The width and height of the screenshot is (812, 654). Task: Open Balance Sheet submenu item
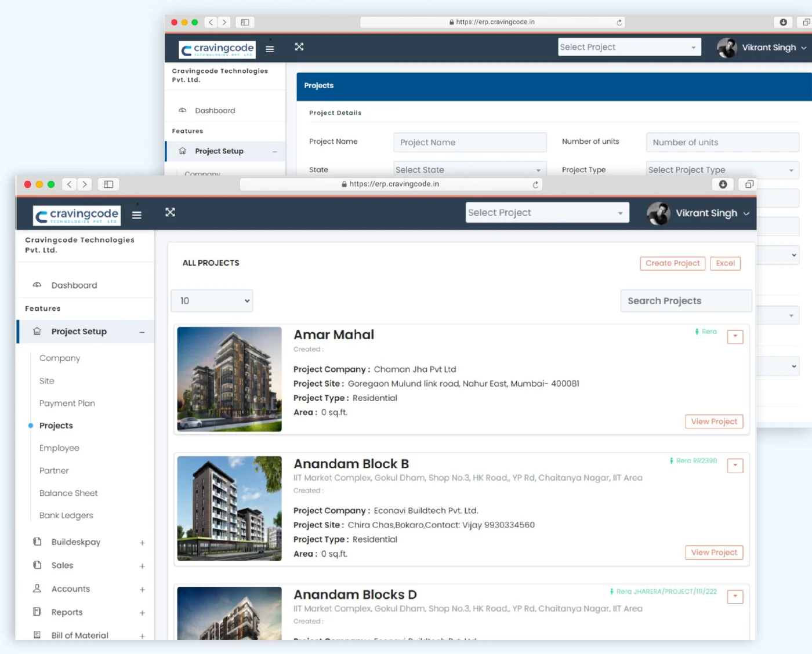point(68,493)
